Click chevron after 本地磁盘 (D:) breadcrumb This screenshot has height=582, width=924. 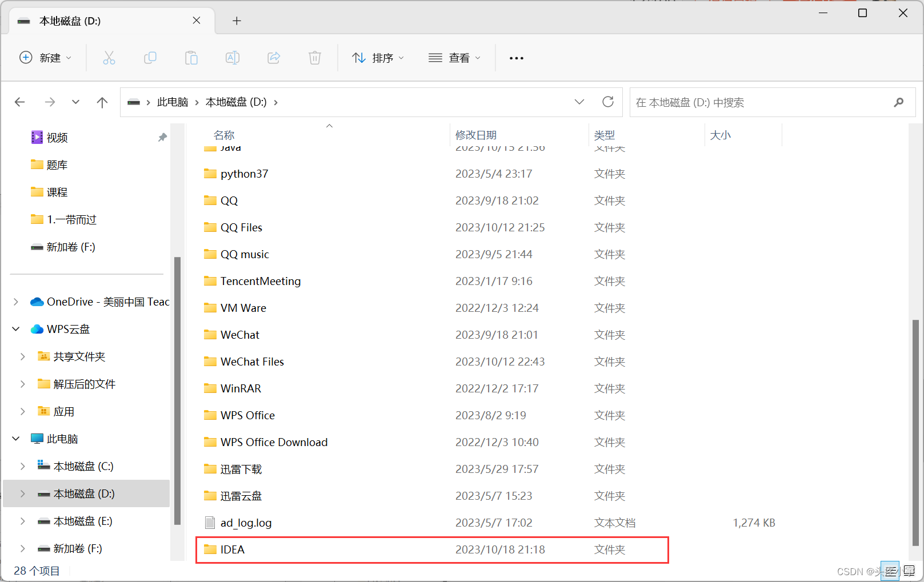pos(276,102)
